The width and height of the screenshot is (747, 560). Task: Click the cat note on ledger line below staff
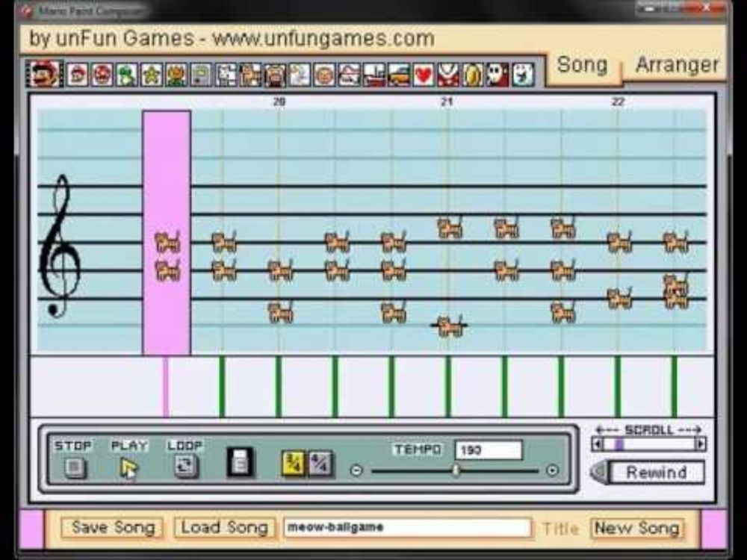[449, 327]
